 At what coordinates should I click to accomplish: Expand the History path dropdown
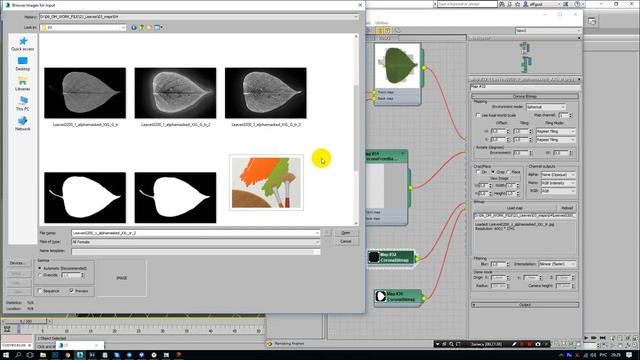[356, 17]
